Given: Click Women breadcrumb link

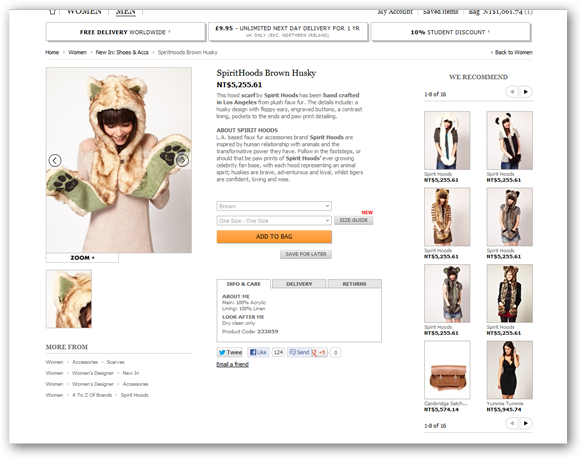Looking at the screenshot, I should (77, 52).
